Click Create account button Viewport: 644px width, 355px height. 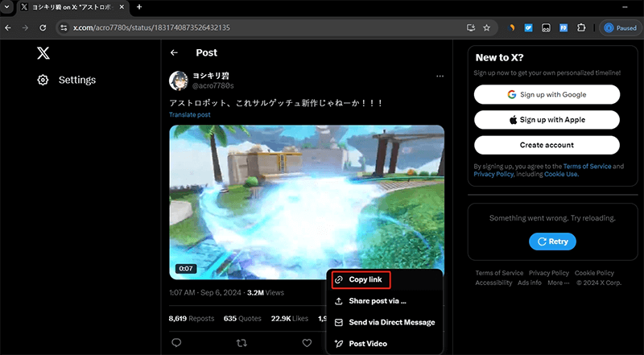[547, 145]
